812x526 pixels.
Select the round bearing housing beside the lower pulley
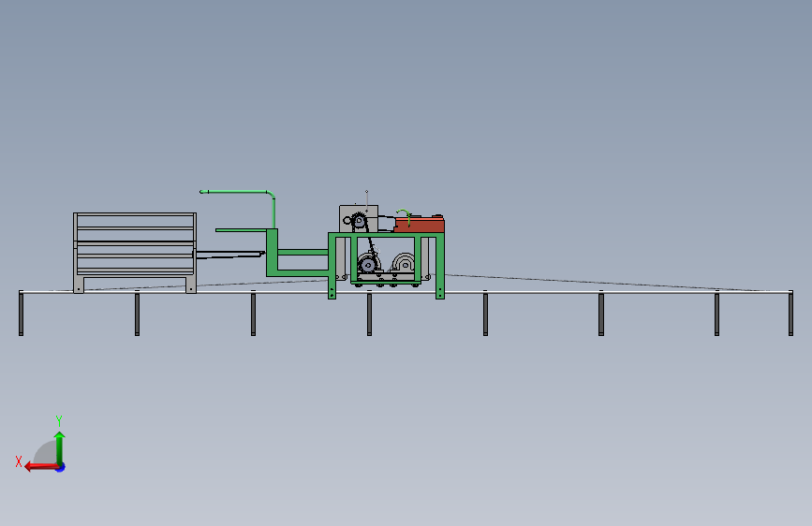(x=404, y=264)
